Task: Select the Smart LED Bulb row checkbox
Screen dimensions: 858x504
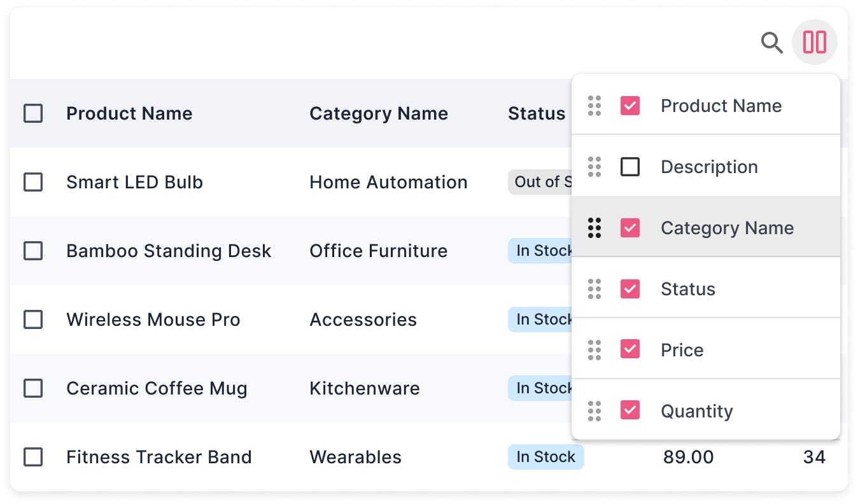Action: point(33,182)
